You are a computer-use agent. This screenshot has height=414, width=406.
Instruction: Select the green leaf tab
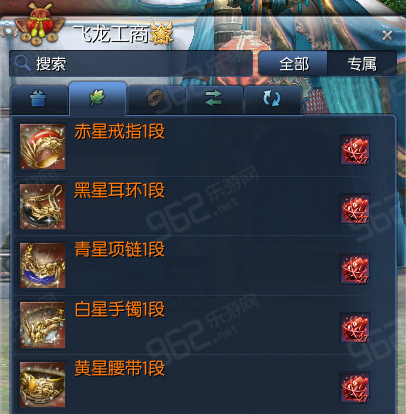coord(97,98)
